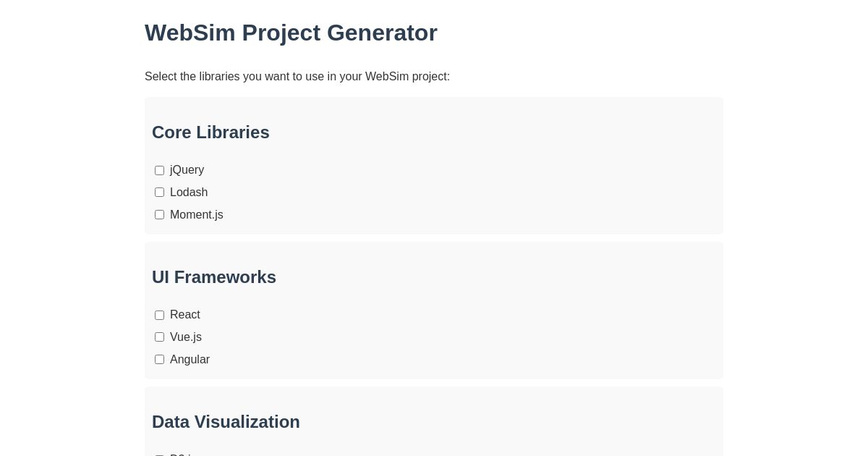868x456 pixels.
Task: Check the Lodash library option
Action: 159,192
